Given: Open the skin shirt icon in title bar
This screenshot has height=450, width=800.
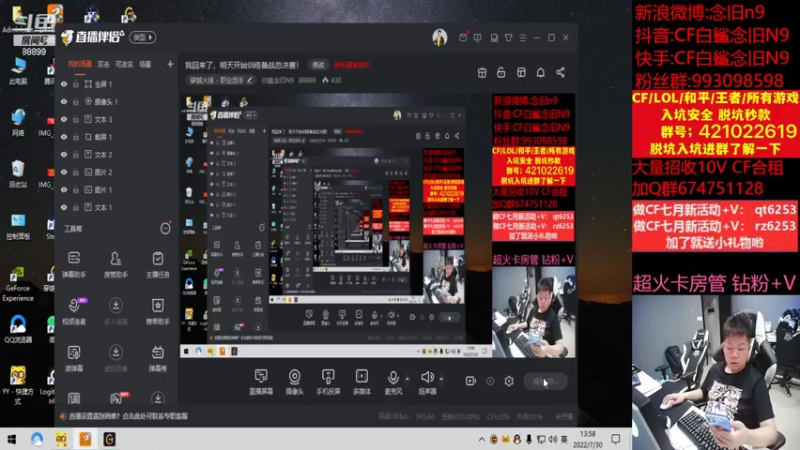Looking at the screenshot, I should click(509, 38).
